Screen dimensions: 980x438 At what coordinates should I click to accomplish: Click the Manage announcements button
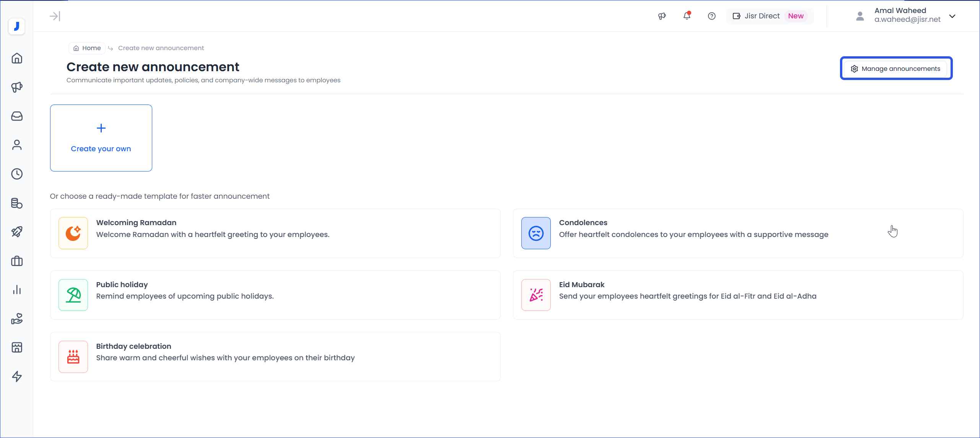896,69
